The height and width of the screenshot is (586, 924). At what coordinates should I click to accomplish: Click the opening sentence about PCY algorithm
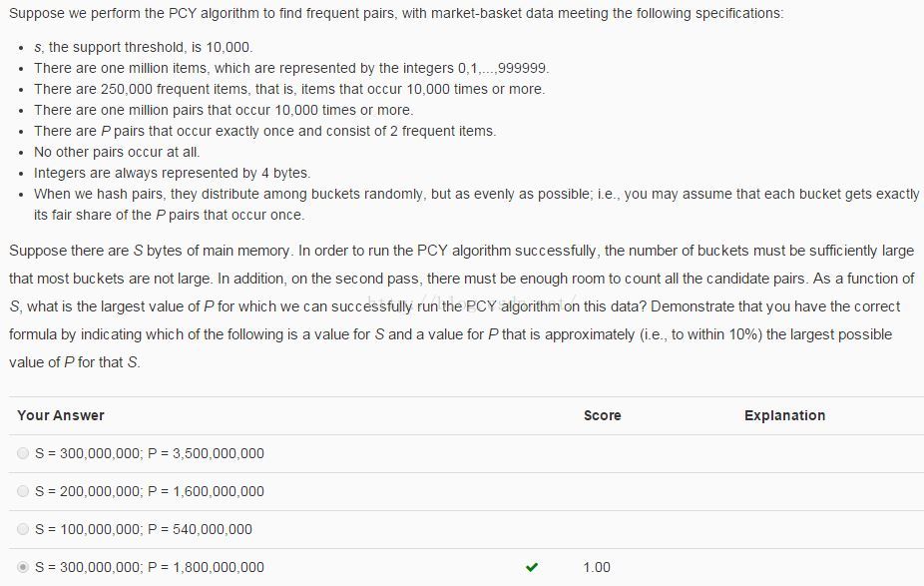coord(396,13)
